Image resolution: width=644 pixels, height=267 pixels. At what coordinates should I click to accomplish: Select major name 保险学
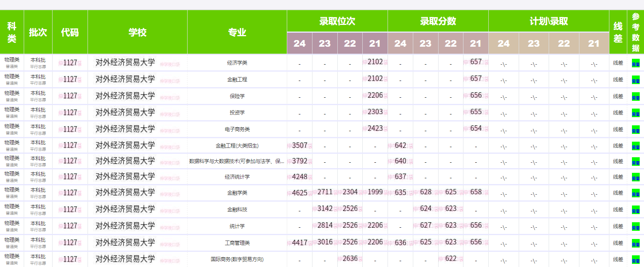pyautogui.click(x=237, y=96)
